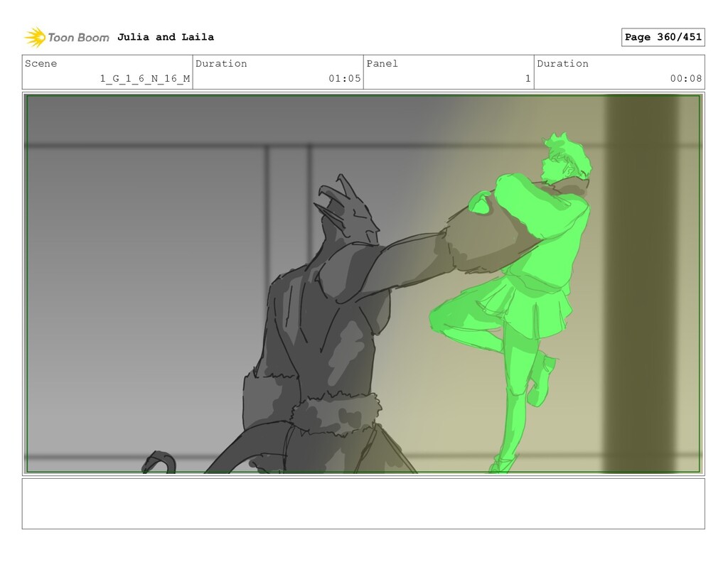Click the Toon Boom logo
This screenshot has height=562, width=728.
coord(67,37)
